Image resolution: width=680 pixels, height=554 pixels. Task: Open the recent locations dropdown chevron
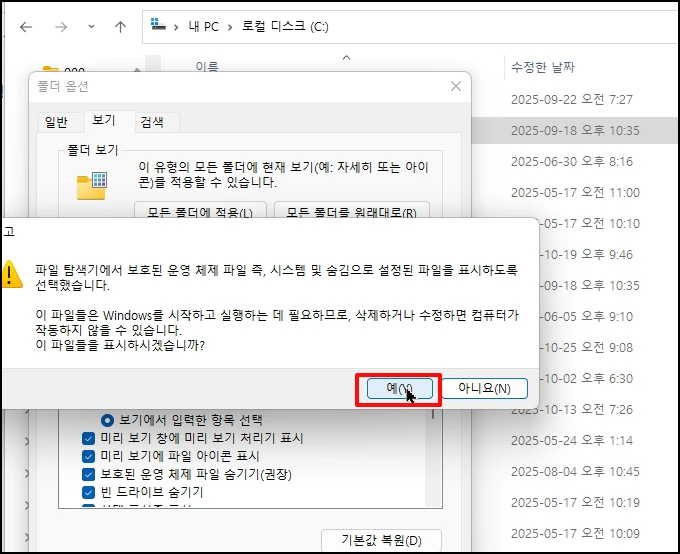91,27
